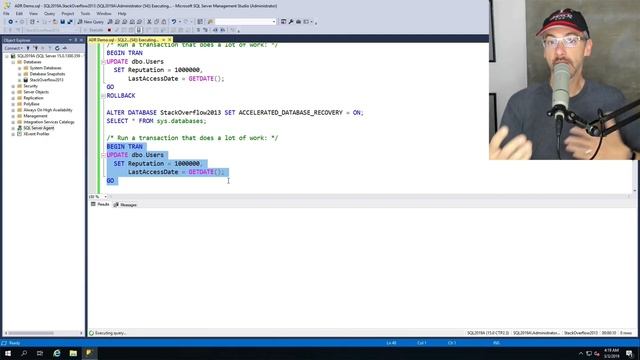Click the Activity Monitor icon in Object Explorer toolbar
Screen dimensions: 640x360
coord(64,48)
